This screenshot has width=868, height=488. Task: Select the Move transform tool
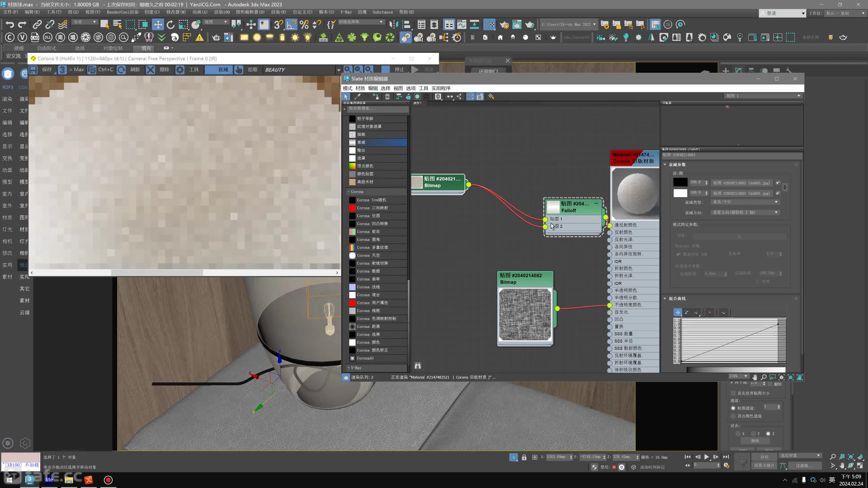[x=158, y=24]
